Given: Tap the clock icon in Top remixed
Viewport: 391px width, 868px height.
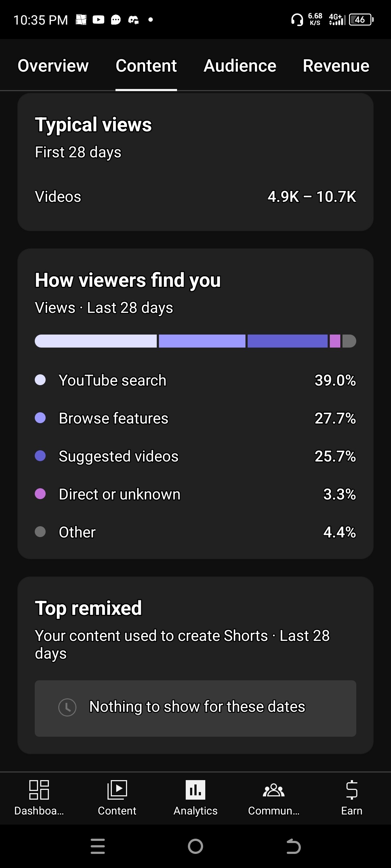Looking at the screenshot, I should [x=67, y=707].
